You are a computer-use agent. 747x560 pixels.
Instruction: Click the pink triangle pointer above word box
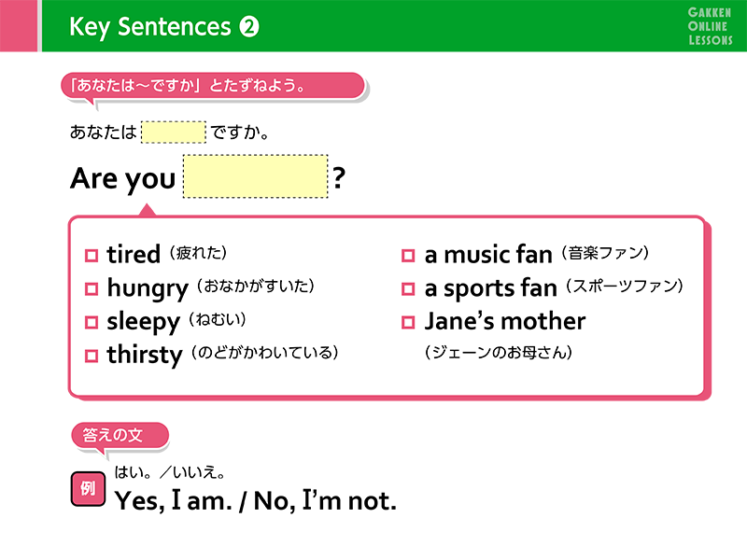tap(148, 209)
